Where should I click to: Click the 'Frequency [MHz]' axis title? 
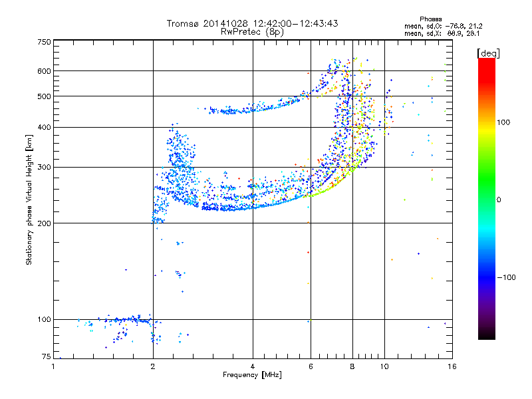tap(252, 375)
